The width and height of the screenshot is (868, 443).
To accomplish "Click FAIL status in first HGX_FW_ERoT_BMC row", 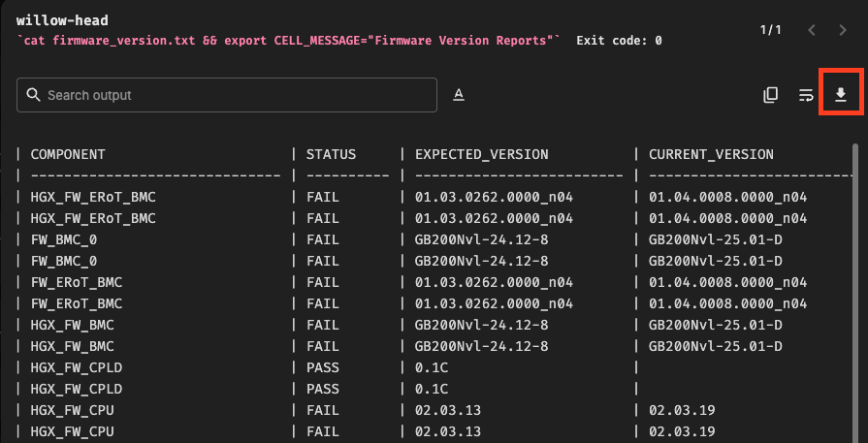I will tap(323, 198).
